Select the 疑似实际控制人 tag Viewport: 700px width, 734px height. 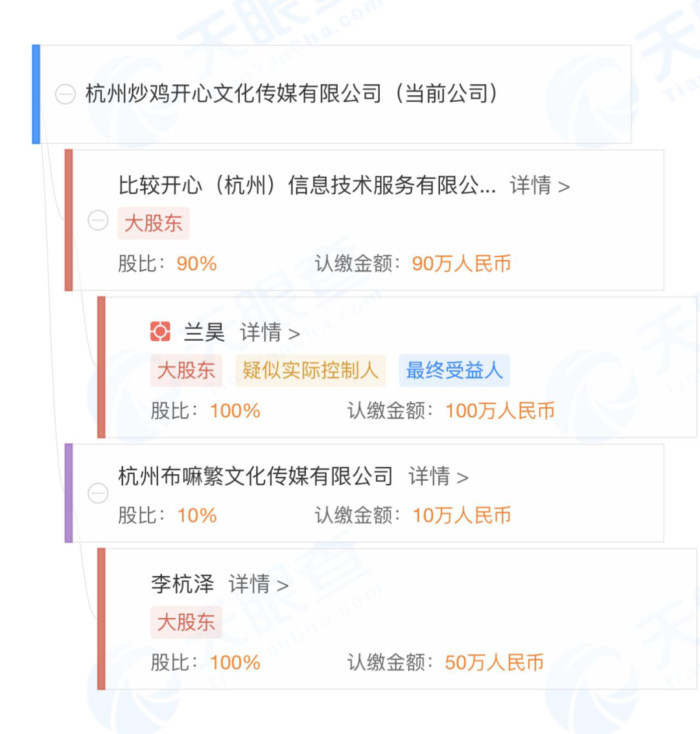(x=310, y=371)
